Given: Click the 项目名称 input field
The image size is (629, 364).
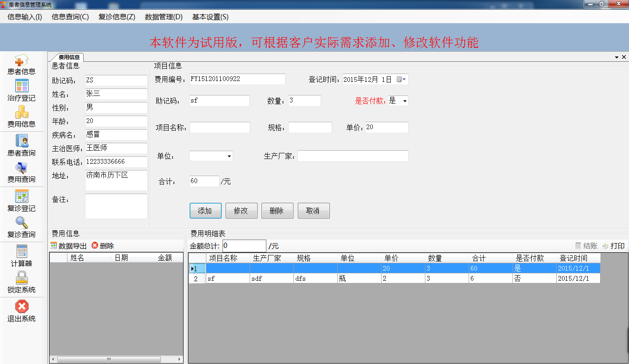Looking at the screenshot, I should click(x=219, y=127).
